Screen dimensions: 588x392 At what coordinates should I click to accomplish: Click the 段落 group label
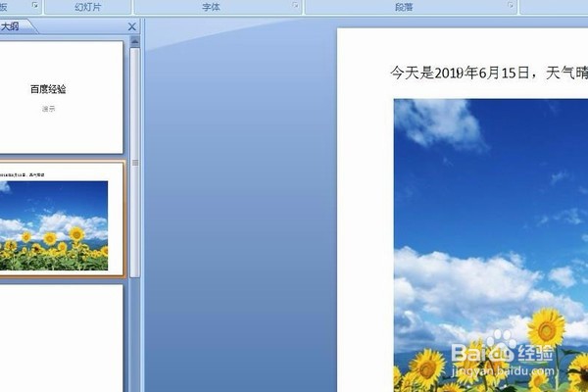pyautogui.click(x=404, y=7)
